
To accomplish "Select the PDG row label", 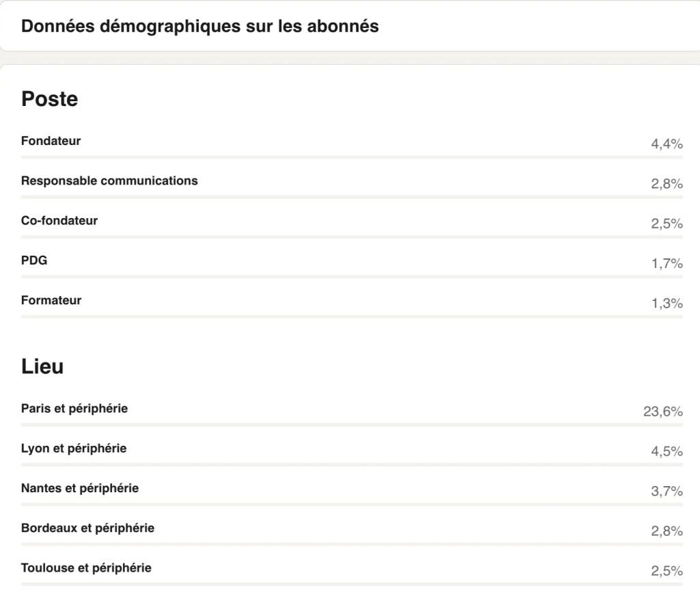I will [34, 261].
